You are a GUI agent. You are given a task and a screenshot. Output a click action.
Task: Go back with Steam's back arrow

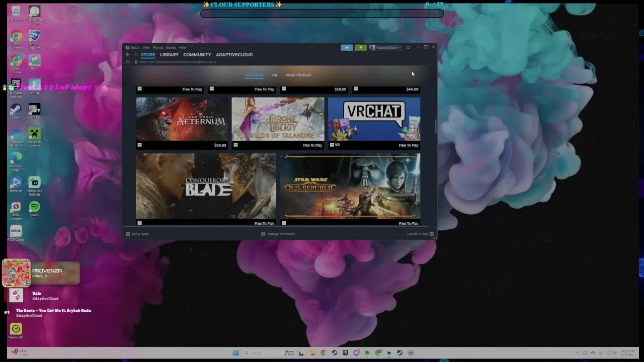coord(128,54)
